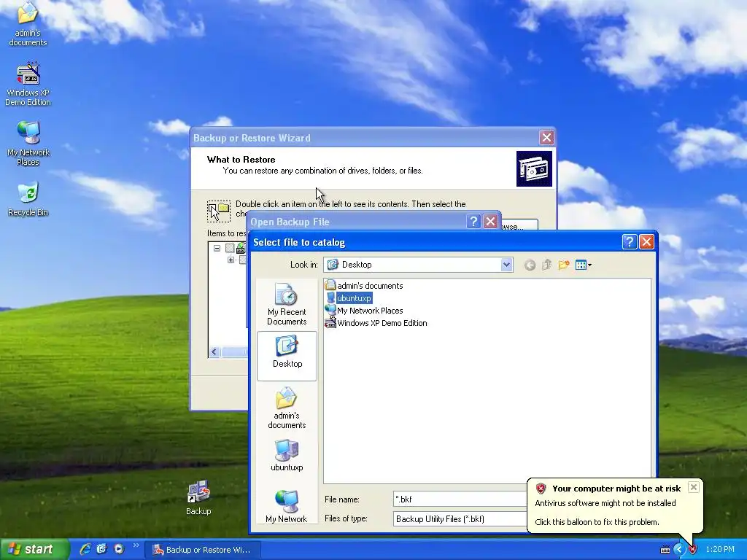Close the security warning balloon
This screenshot has height=560, width=747.
click(x=694, y=486)
